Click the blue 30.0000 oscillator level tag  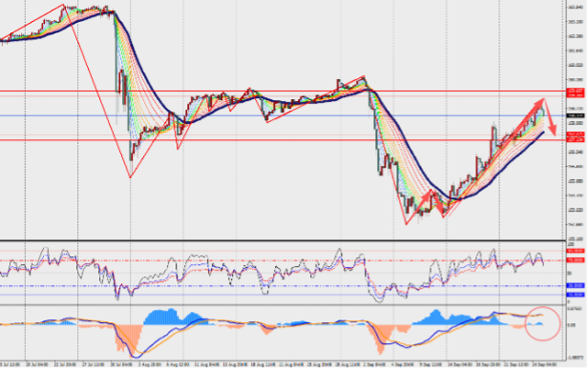[x=576, y=286]
